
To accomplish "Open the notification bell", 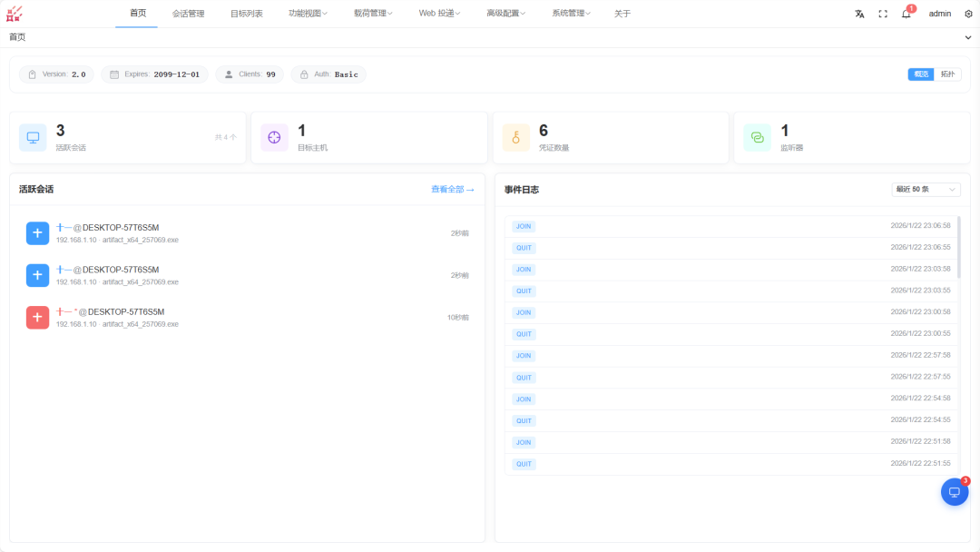I will [x=906, y=14].
